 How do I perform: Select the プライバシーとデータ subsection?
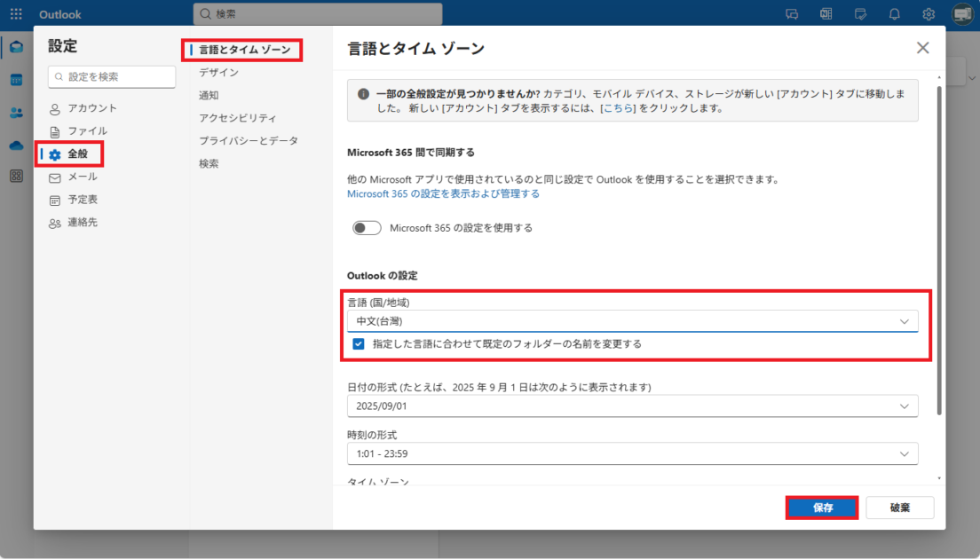point(249,140)
